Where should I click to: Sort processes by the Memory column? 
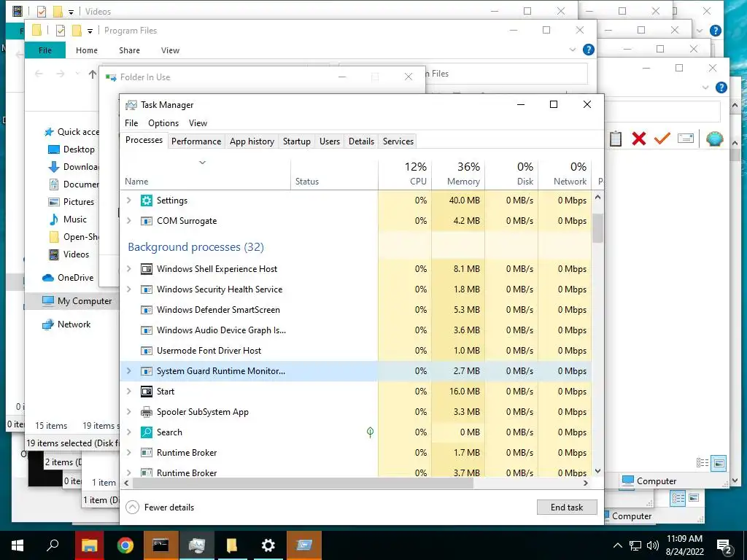458,174
